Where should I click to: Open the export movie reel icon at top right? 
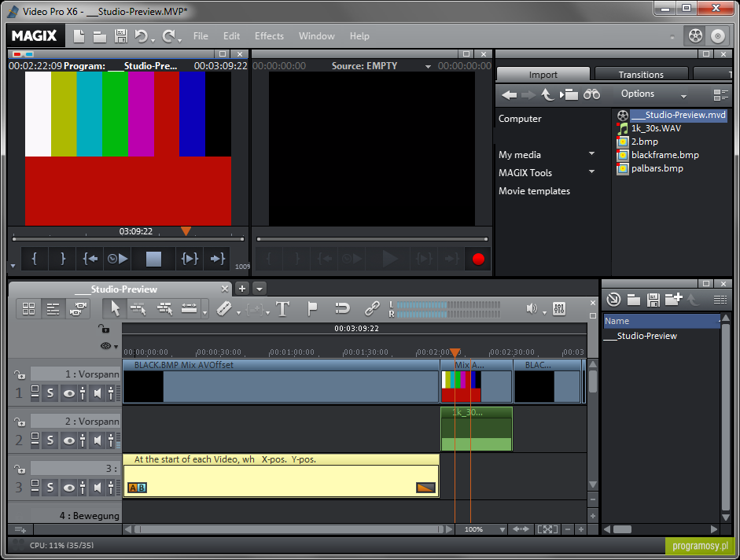pyautogui.click(x=695, y=36)
